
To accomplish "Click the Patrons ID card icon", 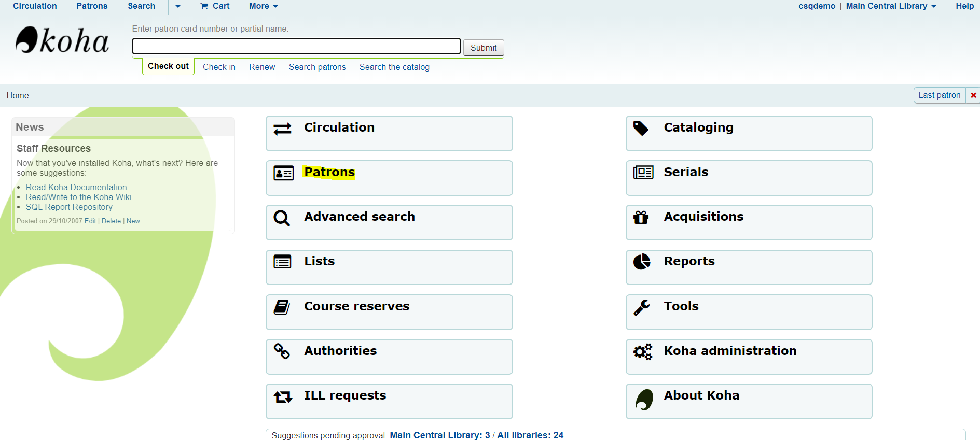I will pyautogui.click(x=283, y=173).
